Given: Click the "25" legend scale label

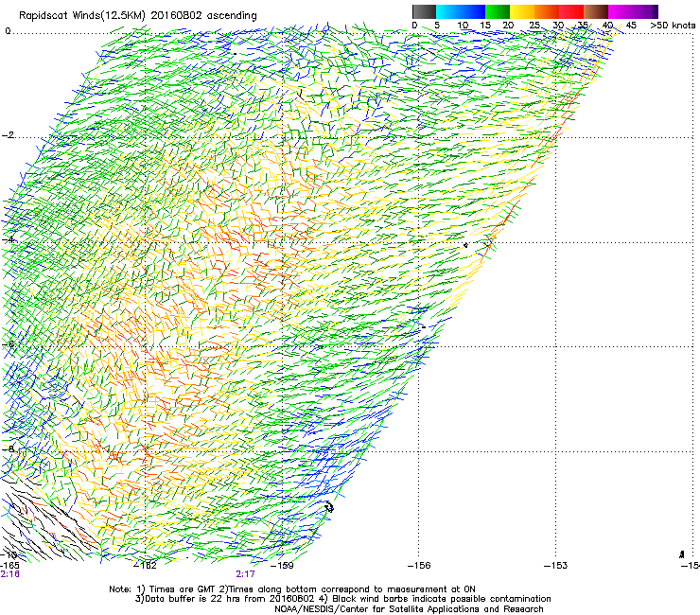Looking at the screenshot, I should tap(534, 26).
